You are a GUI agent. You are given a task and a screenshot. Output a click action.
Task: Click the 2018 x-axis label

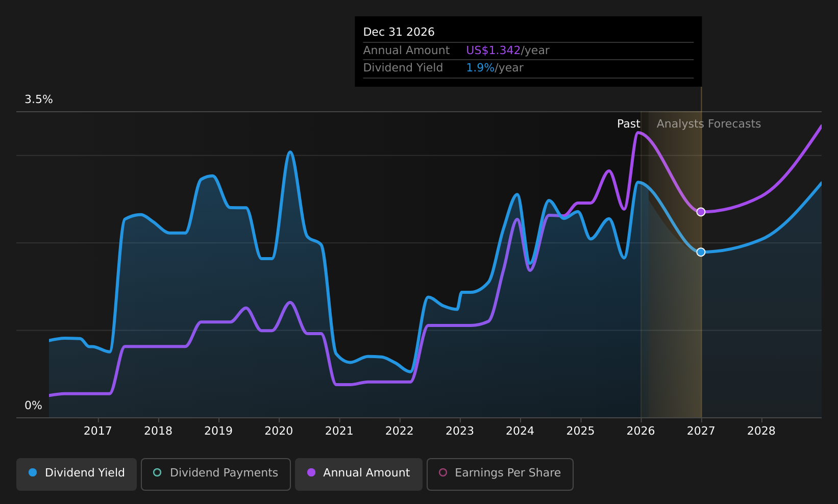point(158,431)
